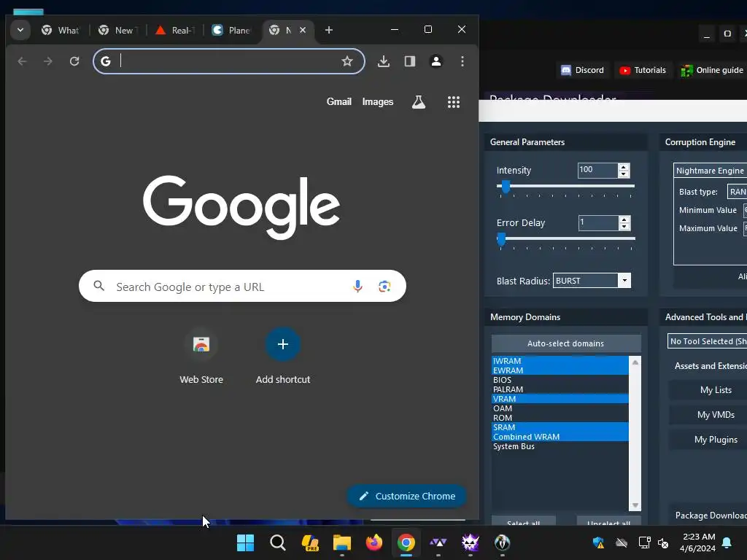Focus the Chrome address bar
The width and height of the screenshot is (747, 560).
[228, 61]
